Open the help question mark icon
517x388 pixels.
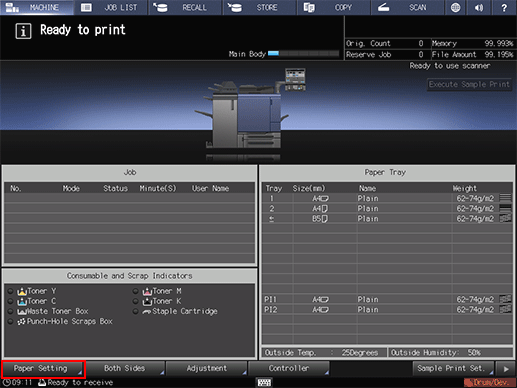click(x=504, y=7)
